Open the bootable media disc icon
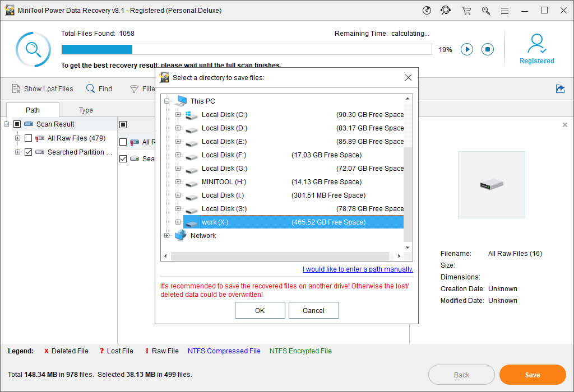The height and width of the screenshot is (392, 574). click(x=427, y=11)
